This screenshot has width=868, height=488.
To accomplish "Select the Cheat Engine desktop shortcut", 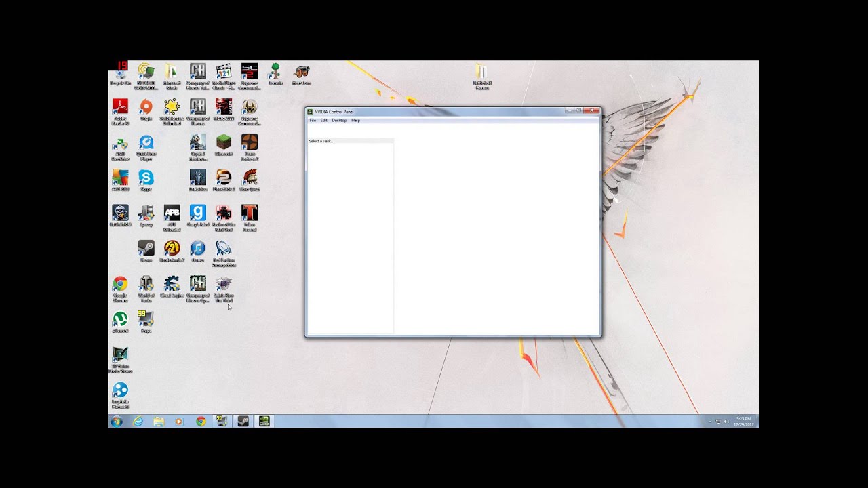I will [172, 286].
